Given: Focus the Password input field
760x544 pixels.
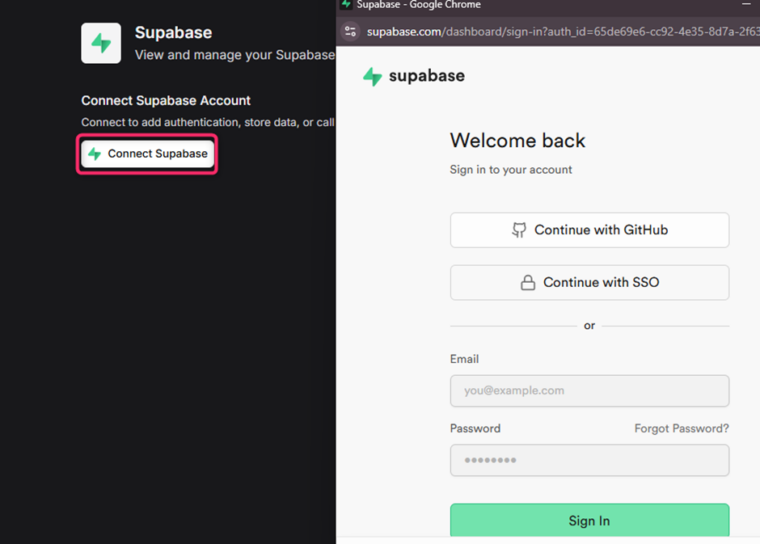Looking at the screenshot, I should click(589, 460).
